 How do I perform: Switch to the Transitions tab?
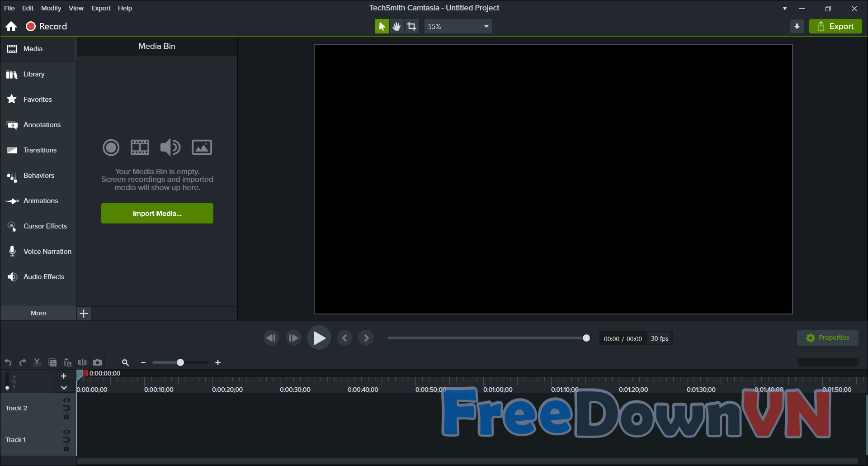tap(40, 150)
